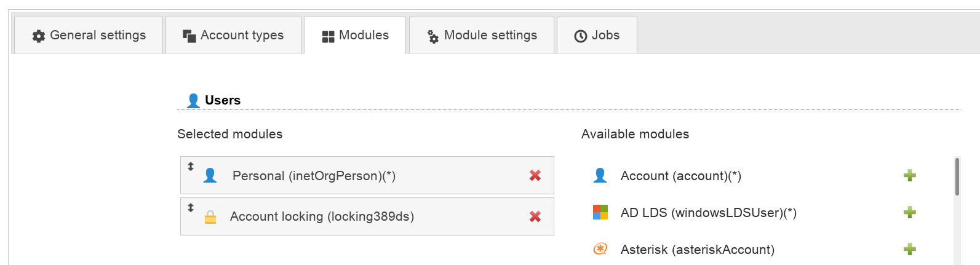Select the Modules tab
Image resolution: width=980 pixels, height=265 pixels.
355,36
